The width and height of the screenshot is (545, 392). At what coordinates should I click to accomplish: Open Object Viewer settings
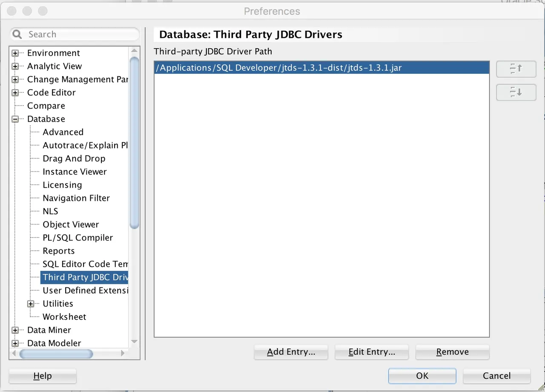[x=71, y=225]
